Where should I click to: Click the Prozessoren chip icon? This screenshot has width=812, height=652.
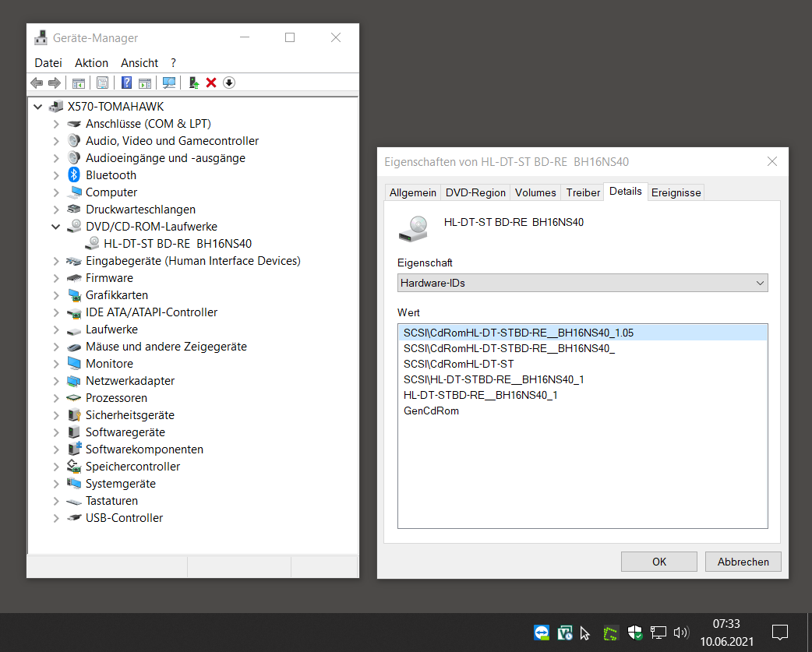click(x=74, y=398)
